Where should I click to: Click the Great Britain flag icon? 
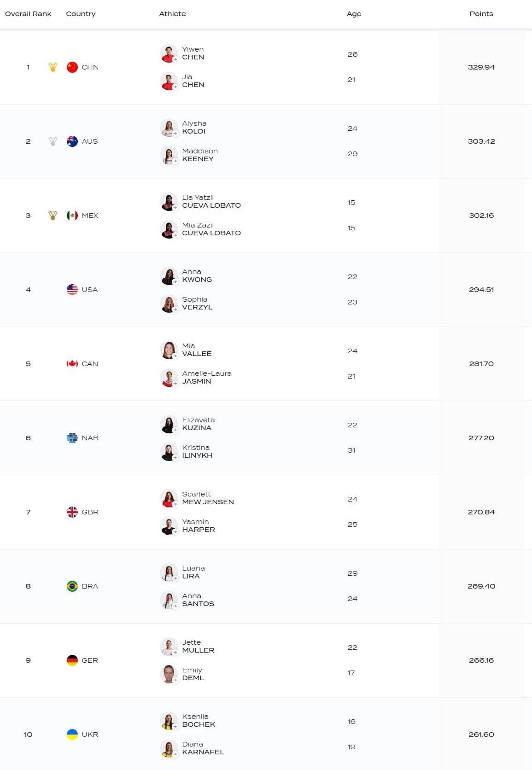coord(72,512)
